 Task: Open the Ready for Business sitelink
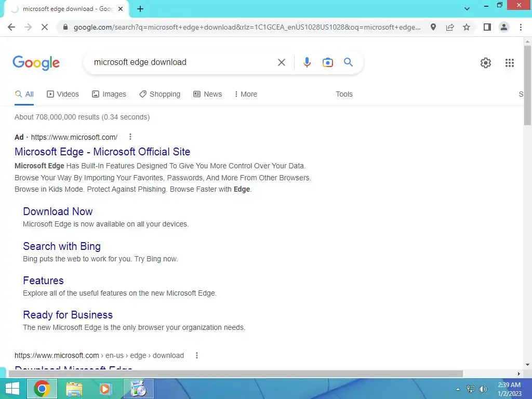click(x=68, y=315)
